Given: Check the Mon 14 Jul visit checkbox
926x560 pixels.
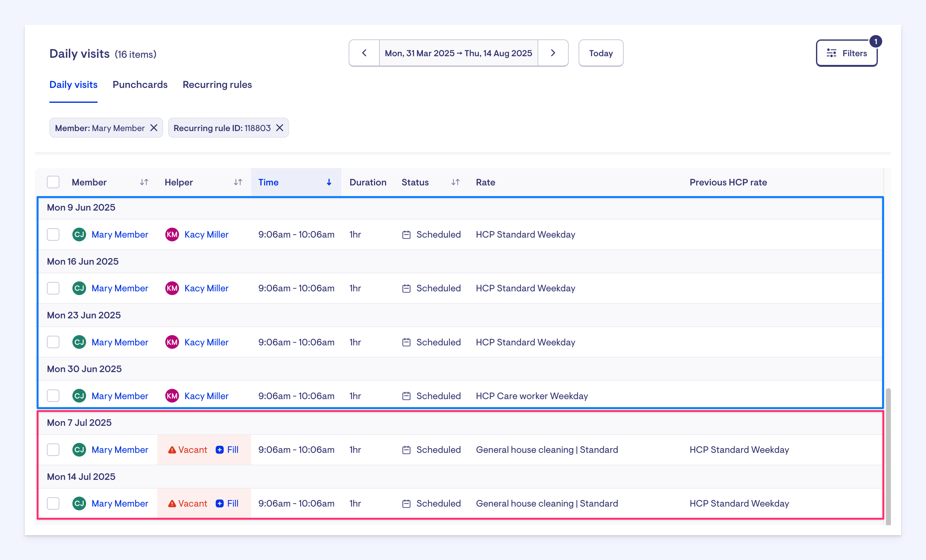Looking at the screenshot, I should 53,503.
